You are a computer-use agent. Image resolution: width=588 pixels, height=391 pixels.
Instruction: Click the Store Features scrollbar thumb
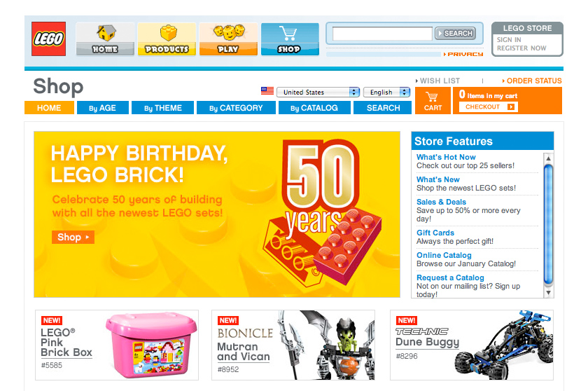point(548,225)
